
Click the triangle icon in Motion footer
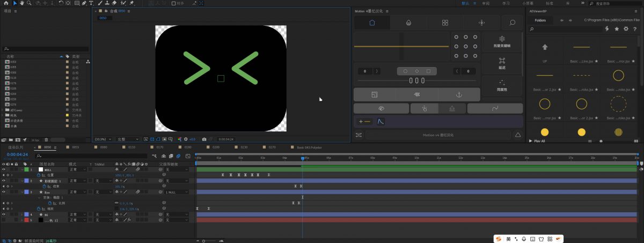[x=518, y=135]
